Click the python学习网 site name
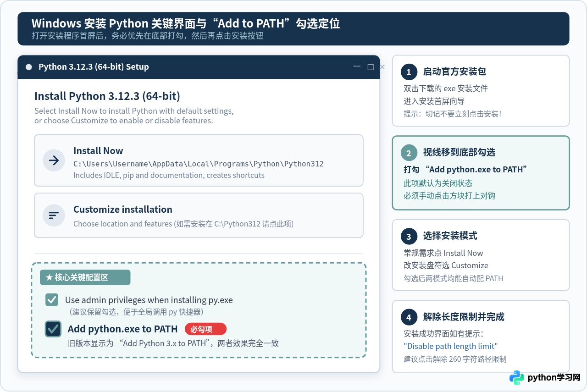This screenshot has height=392, width=587. point(554,378)
